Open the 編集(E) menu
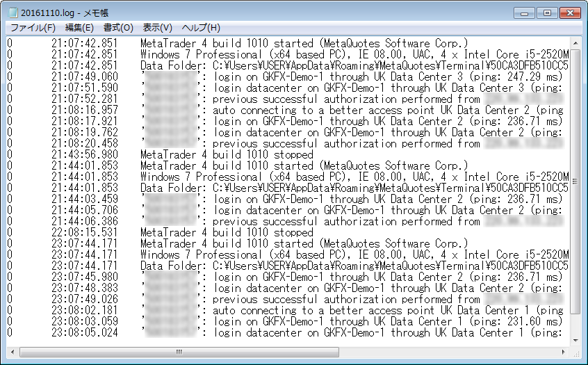This screenshot has width=588, height=365. coord(79,28)
